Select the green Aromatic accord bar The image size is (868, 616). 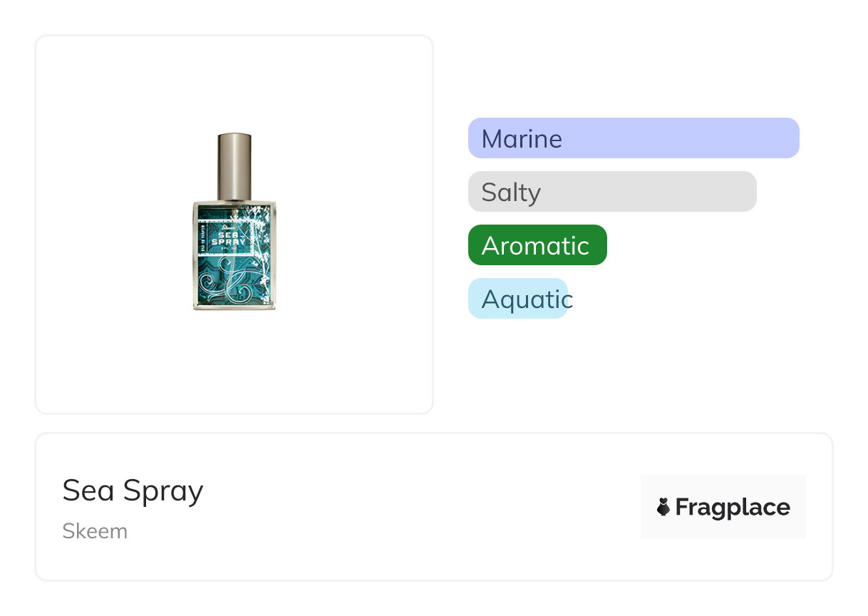(x=537, y=245)
